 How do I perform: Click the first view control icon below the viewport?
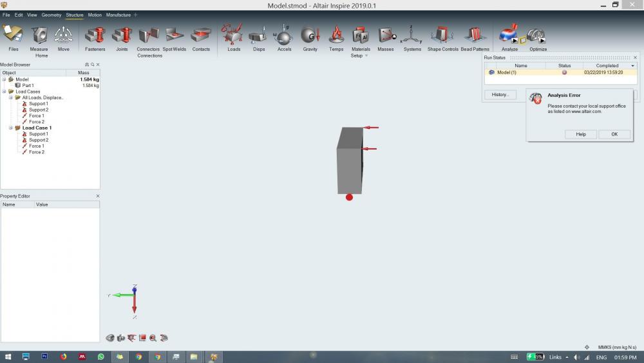[x=109, y=338]
